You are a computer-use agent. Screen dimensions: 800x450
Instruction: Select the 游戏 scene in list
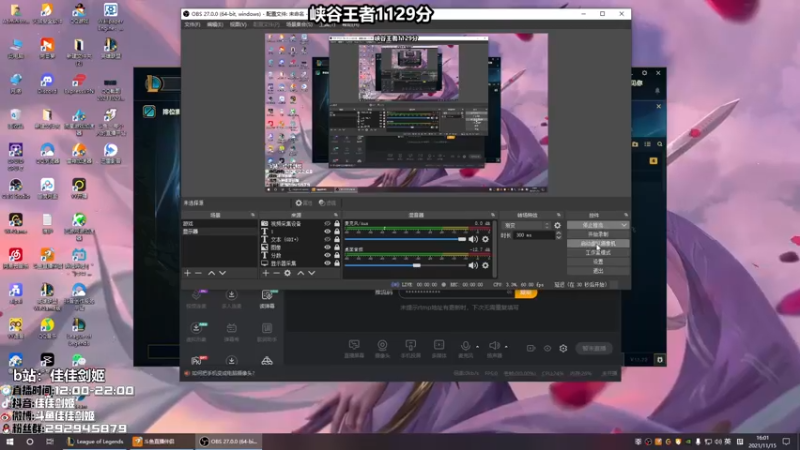pyautogui.click(x=219, y=223)
